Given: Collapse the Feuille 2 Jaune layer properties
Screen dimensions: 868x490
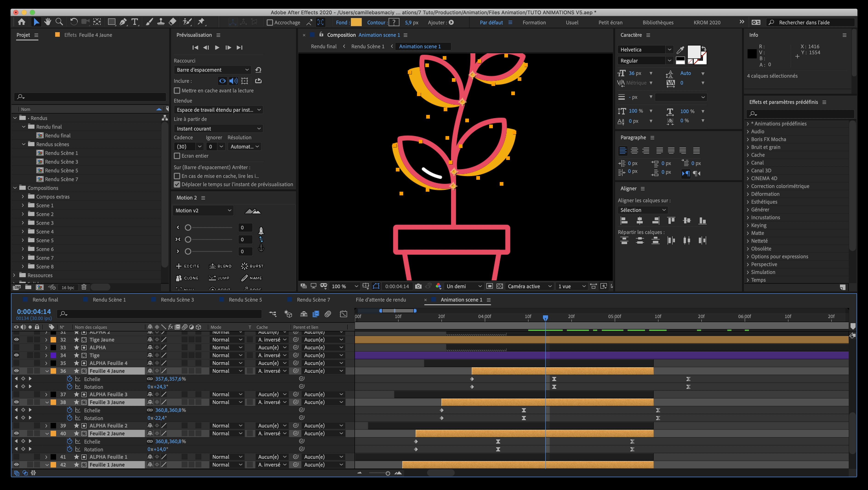Looking at the screenshot, I should click(x=47, y=433).
